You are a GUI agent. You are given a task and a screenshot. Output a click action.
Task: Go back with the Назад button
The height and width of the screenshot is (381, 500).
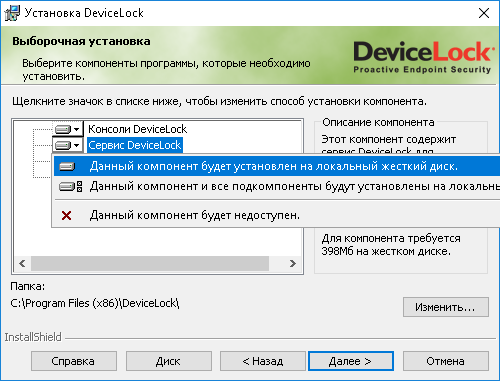click(x=263, y=361)
